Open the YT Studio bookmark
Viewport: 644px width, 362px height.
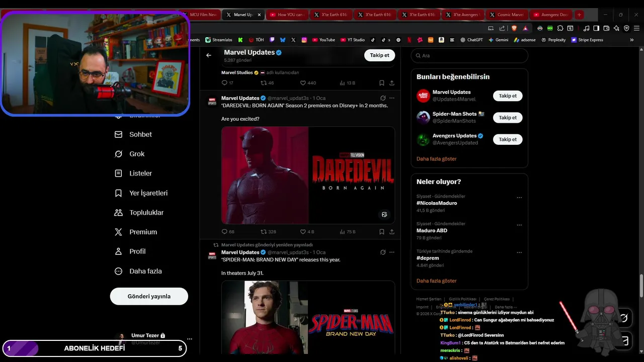pos(352,40)
